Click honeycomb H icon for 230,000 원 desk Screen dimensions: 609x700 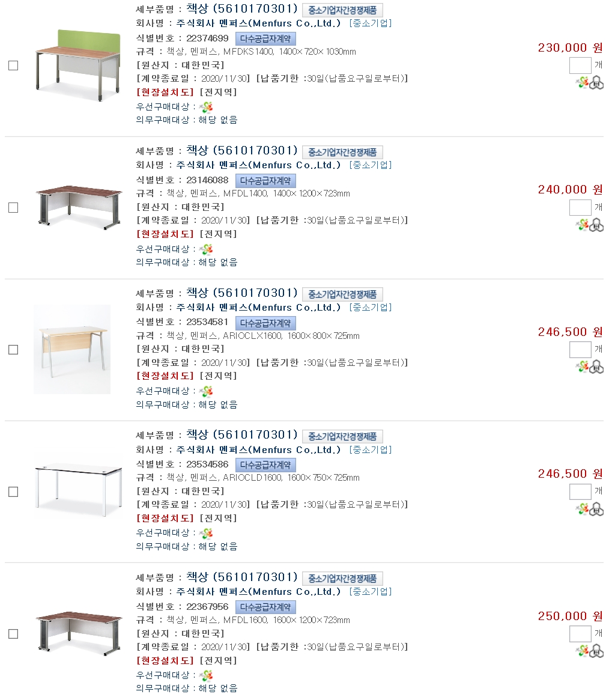click(596, 83)
